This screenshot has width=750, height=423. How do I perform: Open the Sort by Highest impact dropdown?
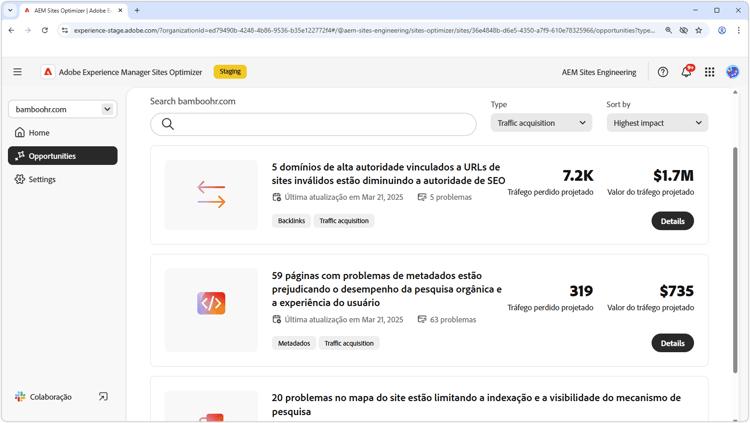click(657, 123)
